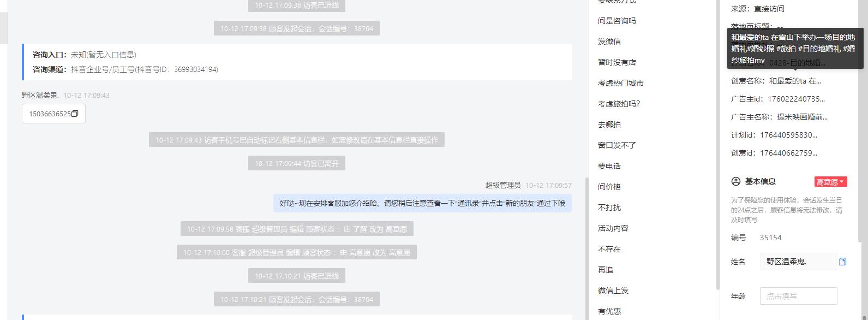The height and width of the screenshot is (320, 868).
Task: Pick the 考虑热门城市 quick reply
Action: coord(621,83)
